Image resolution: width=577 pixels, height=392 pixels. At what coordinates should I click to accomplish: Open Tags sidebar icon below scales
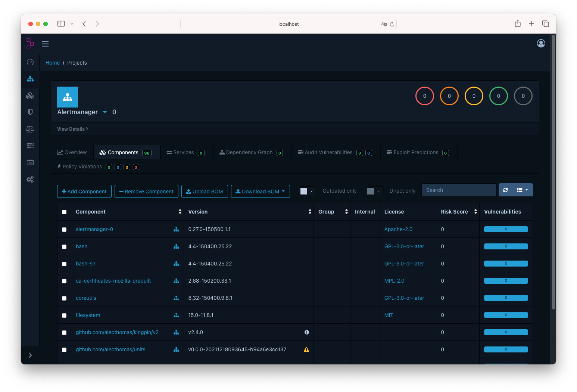click(30, 146)
